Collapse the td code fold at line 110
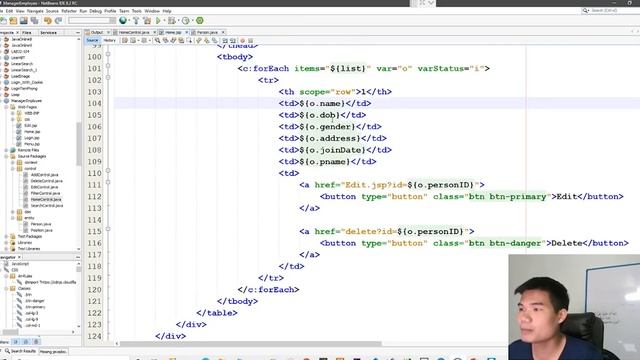 (108, 170)
